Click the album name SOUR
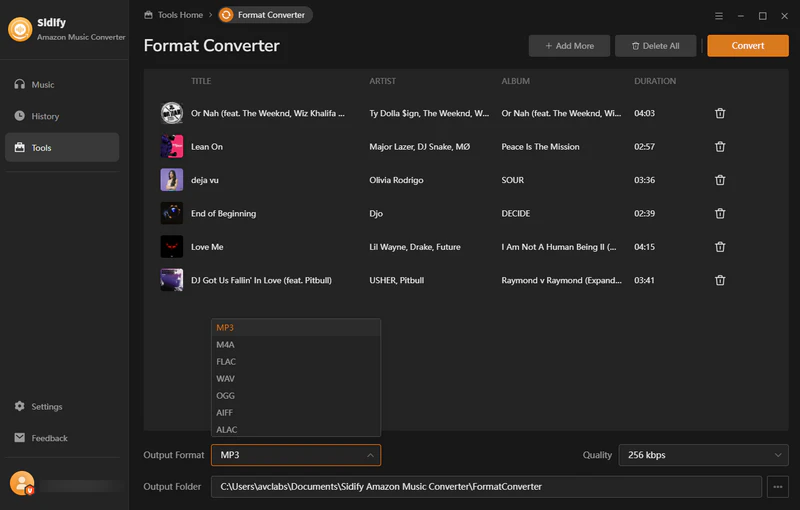Screen dimensions: 800x510 (512, 180)
